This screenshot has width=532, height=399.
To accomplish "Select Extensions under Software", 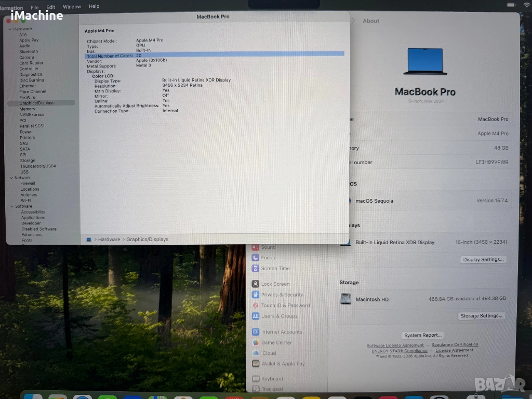I will 32,235.
